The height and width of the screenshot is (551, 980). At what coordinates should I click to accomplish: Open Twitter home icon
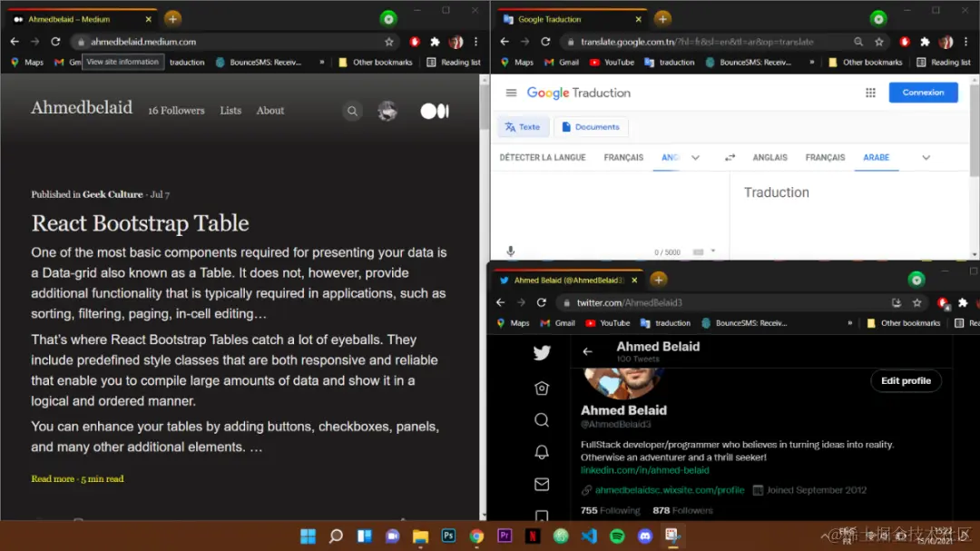click(542, 389)
